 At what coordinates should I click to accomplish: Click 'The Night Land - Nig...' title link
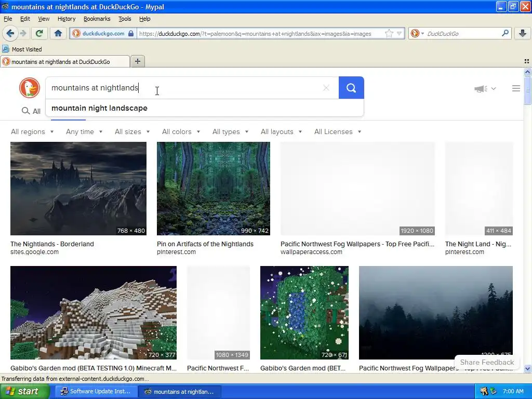478,244
